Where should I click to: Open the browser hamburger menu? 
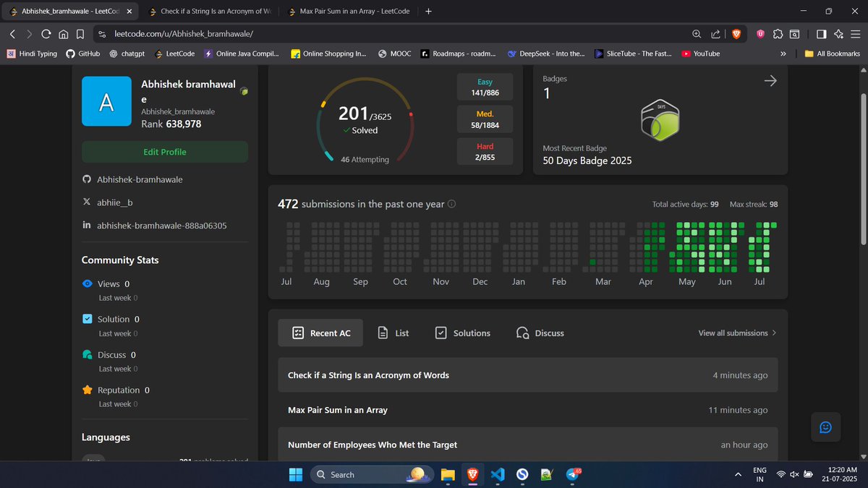tap(856, 34)
